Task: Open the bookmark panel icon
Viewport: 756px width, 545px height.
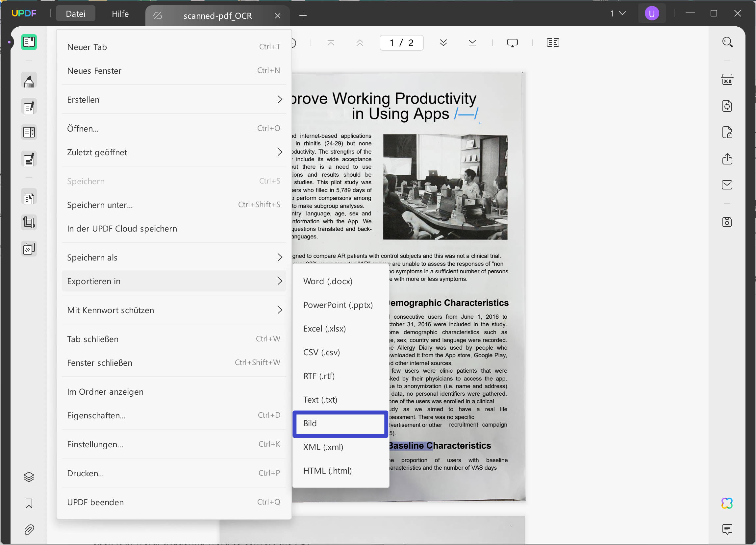Action: point(29,503)
